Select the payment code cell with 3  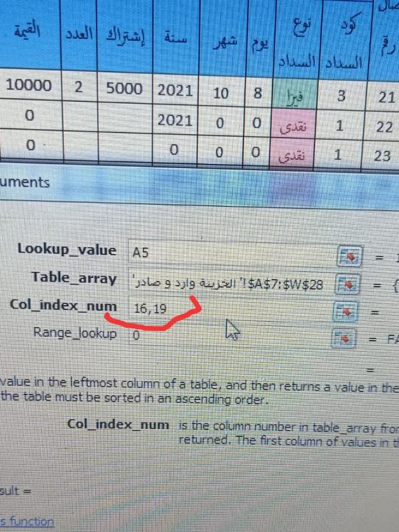342,96
